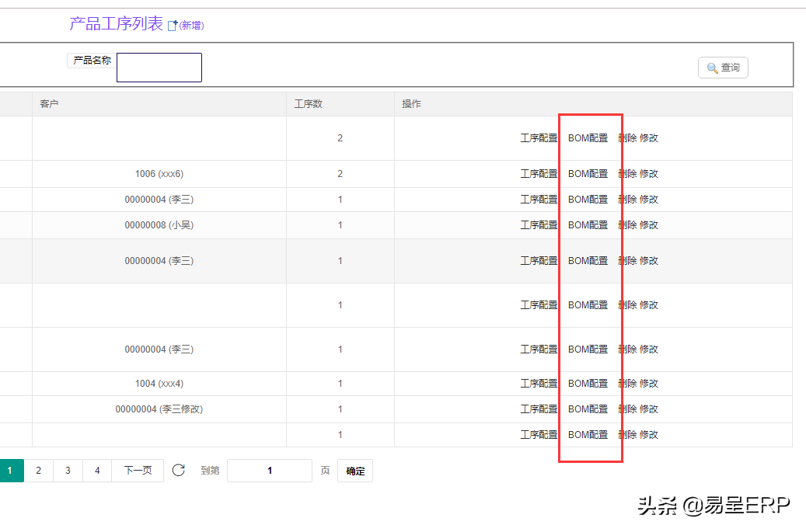
Task: Go to page 3
Action: point(68,471)
